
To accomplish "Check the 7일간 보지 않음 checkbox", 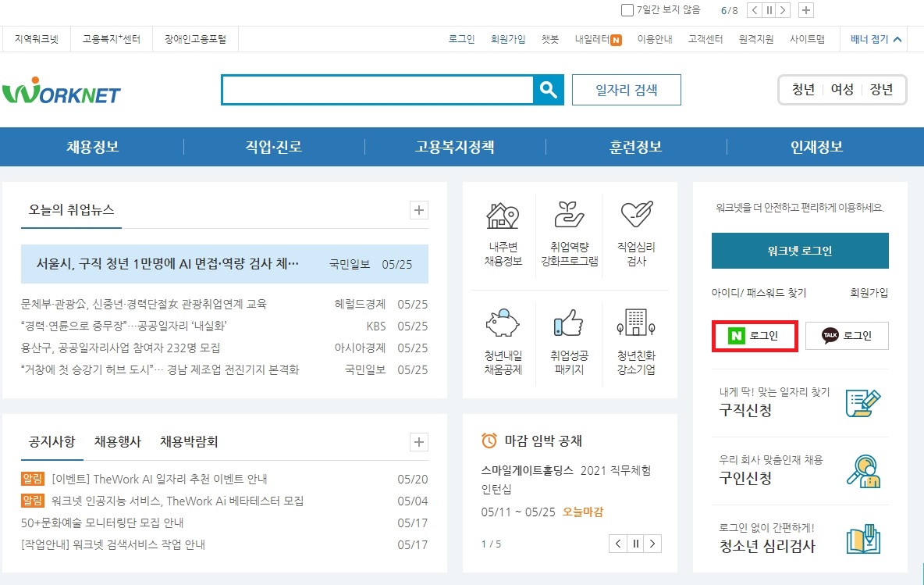I will coord(627,10).
